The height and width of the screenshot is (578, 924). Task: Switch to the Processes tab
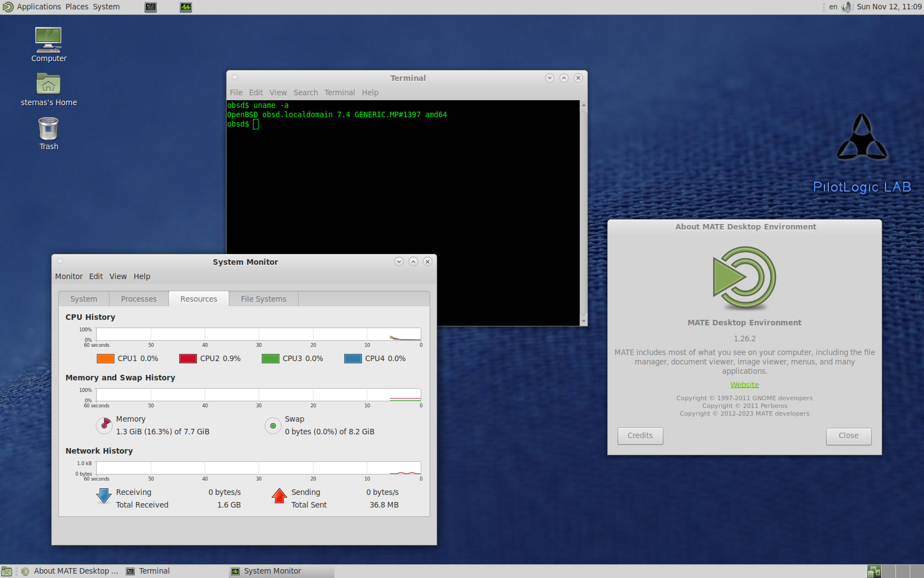pyautogui.click(x=139, y=299)
